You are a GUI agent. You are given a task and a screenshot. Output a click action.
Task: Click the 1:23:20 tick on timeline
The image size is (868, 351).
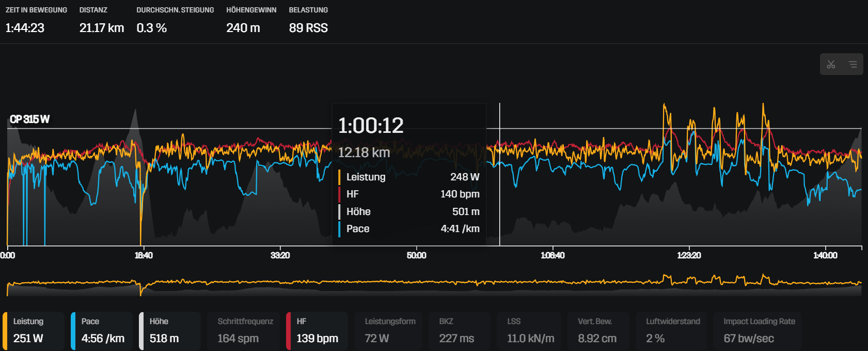(x=689, y=255)
